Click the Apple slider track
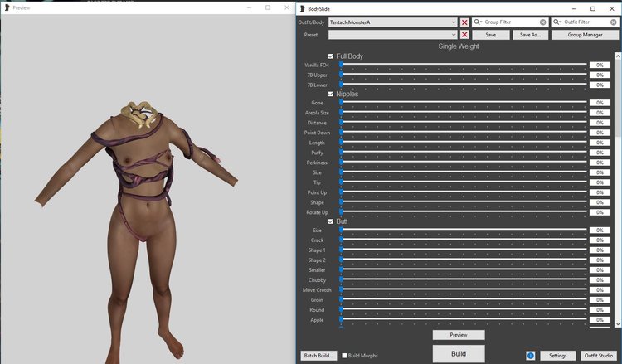This screenshot has height=364, width=622. pyautogui.click(x=464, y=319)
